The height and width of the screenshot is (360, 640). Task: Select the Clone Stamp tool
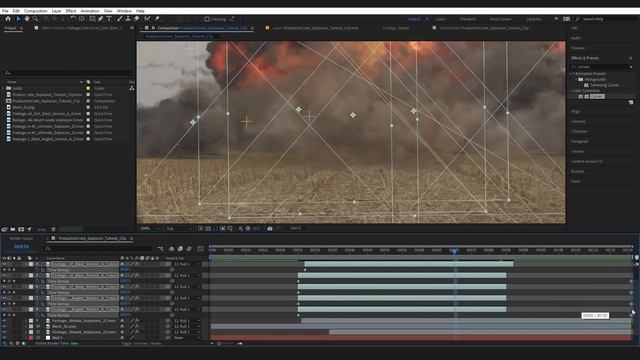click(x=128, y=19)
